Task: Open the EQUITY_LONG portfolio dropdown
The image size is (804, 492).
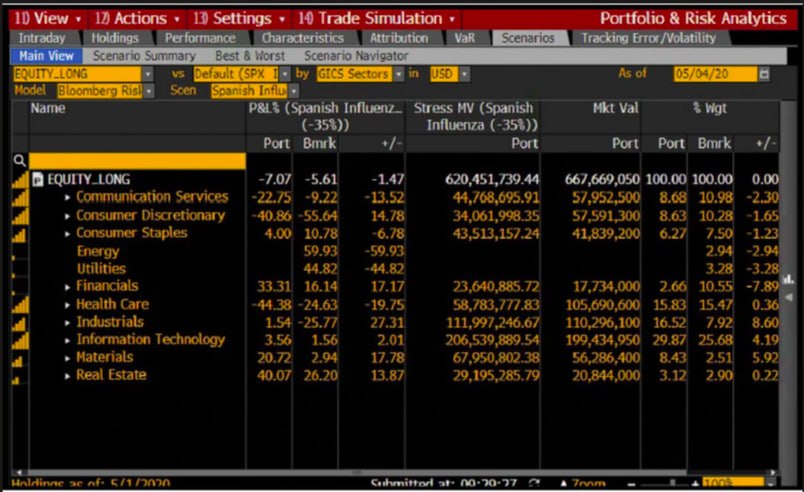Action: 148,74
